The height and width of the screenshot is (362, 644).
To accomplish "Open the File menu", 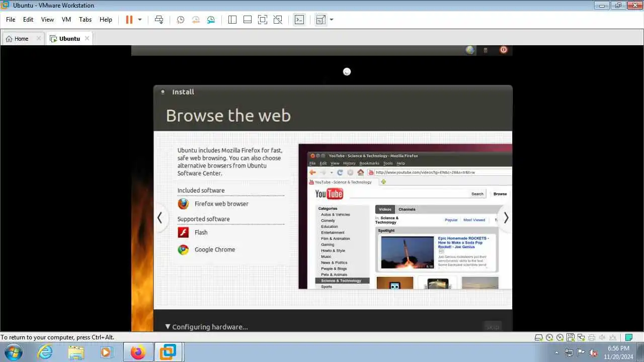I will (11, 20).
